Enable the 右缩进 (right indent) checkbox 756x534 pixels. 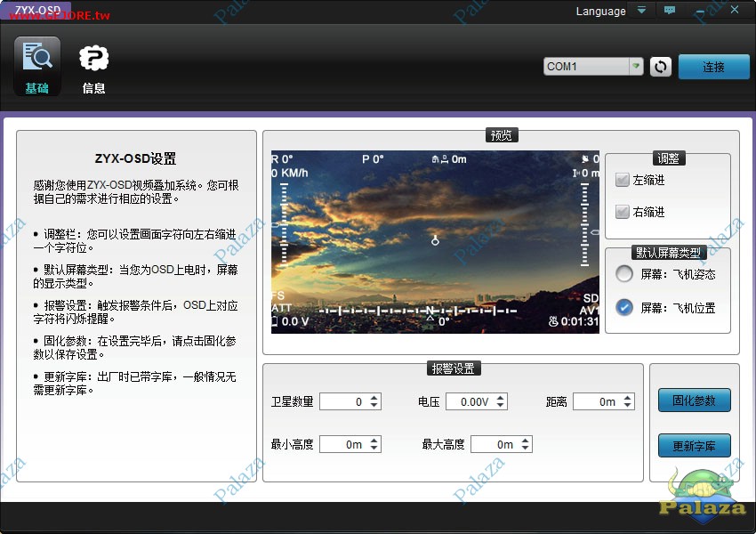tap(623, 212)
